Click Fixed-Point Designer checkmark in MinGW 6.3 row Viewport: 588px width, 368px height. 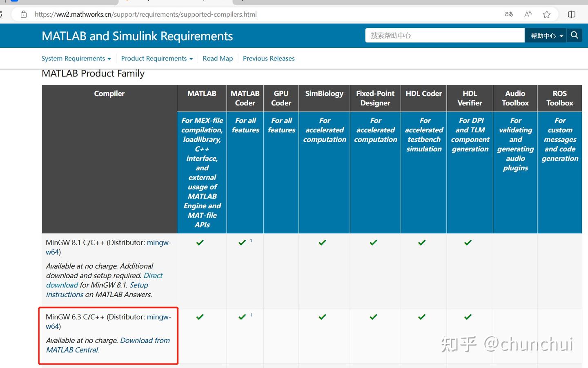pos(373,317)
